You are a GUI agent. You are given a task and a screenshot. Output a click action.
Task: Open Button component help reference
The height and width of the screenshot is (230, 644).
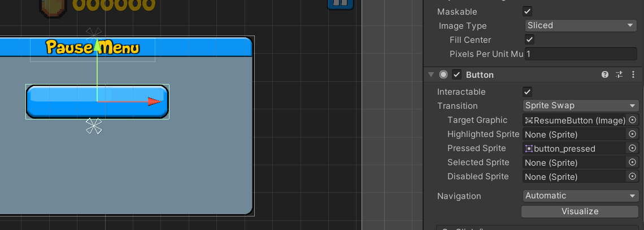[604, 74]
